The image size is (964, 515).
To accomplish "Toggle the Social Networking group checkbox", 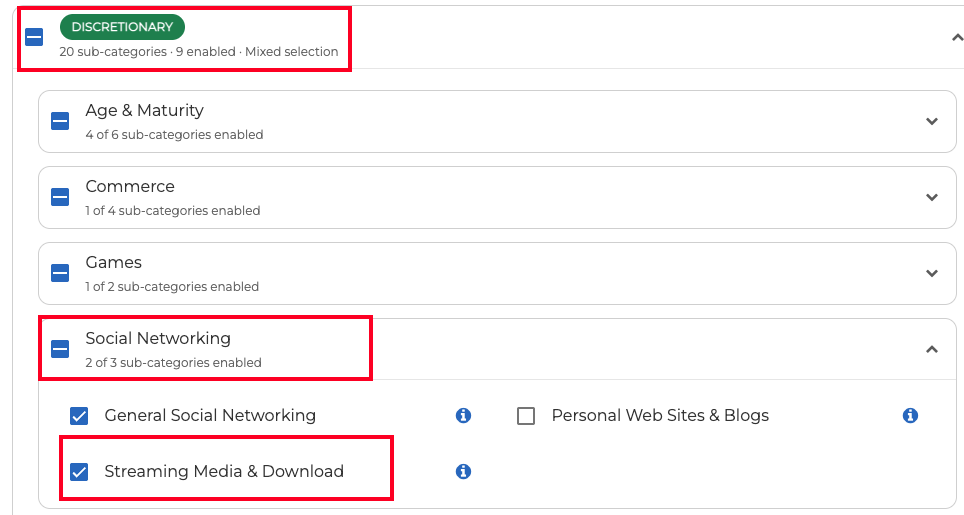I will point(60,349).
